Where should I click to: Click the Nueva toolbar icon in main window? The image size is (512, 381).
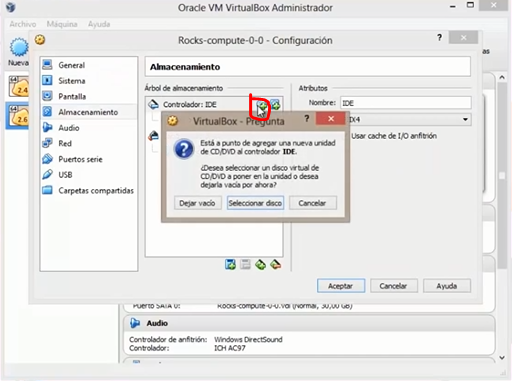[x=18, y=51]
